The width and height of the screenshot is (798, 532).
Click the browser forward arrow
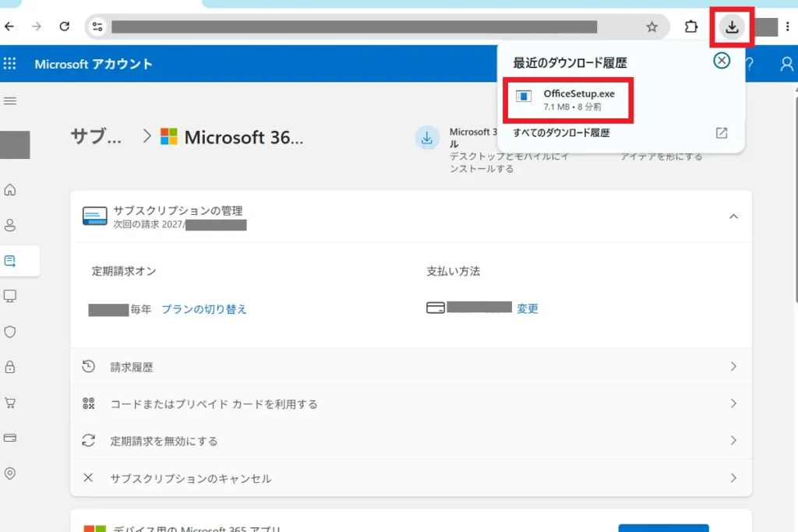pos(37,26)
